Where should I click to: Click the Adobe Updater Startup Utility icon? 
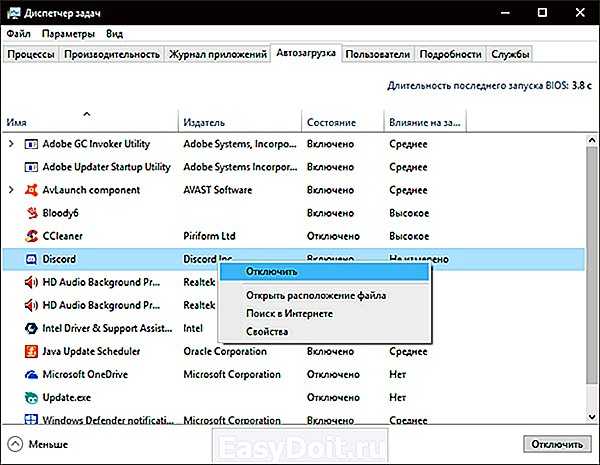click(31, 167)
